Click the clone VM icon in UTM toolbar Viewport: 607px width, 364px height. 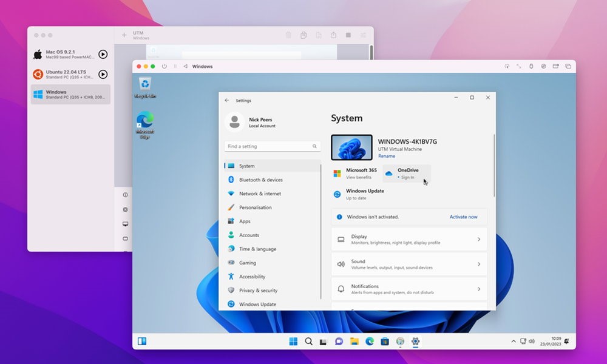coord(303,35)
